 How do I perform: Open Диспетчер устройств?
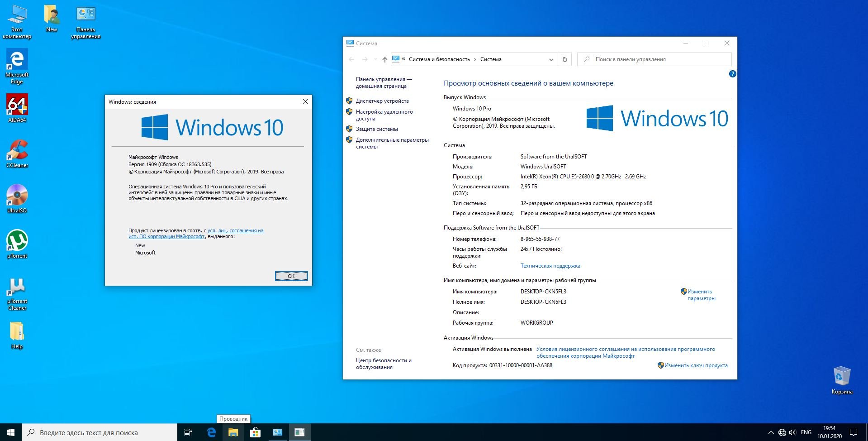point(382,101)
